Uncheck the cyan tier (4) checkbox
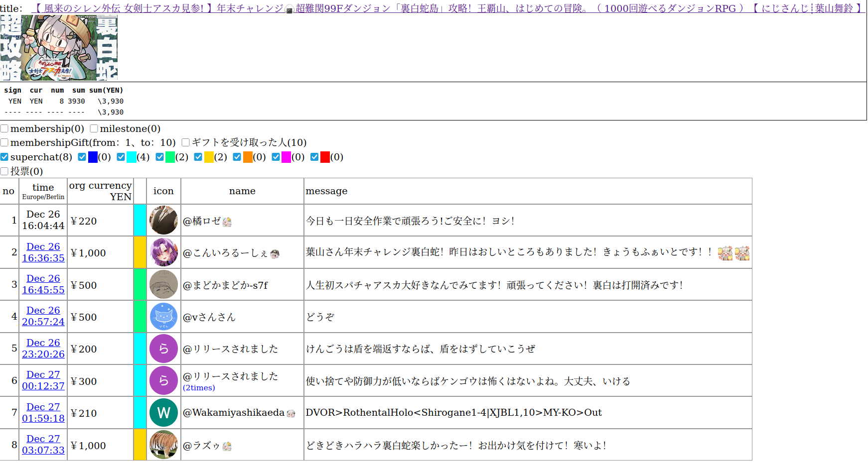This screenshot has width=868, height=474. (121, 157)
